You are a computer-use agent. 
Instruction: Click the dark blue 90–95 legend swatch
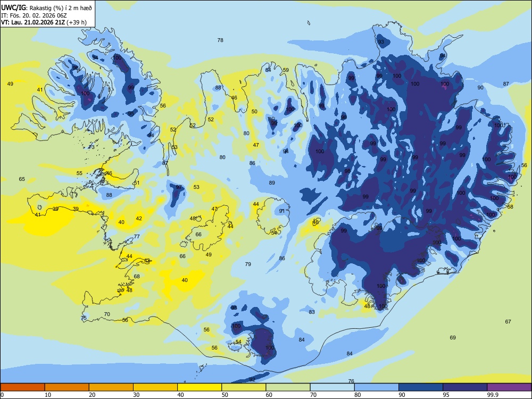(x=421, y=387)
